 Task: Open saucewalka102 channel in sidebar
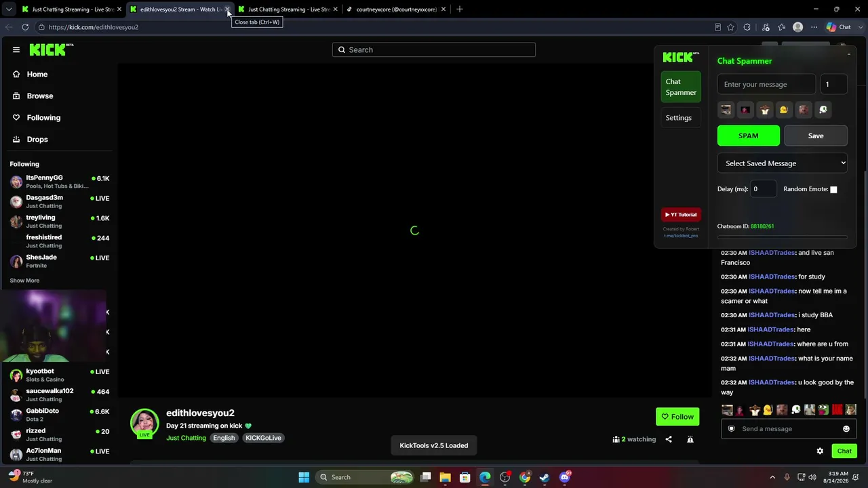tap(60, 394)
